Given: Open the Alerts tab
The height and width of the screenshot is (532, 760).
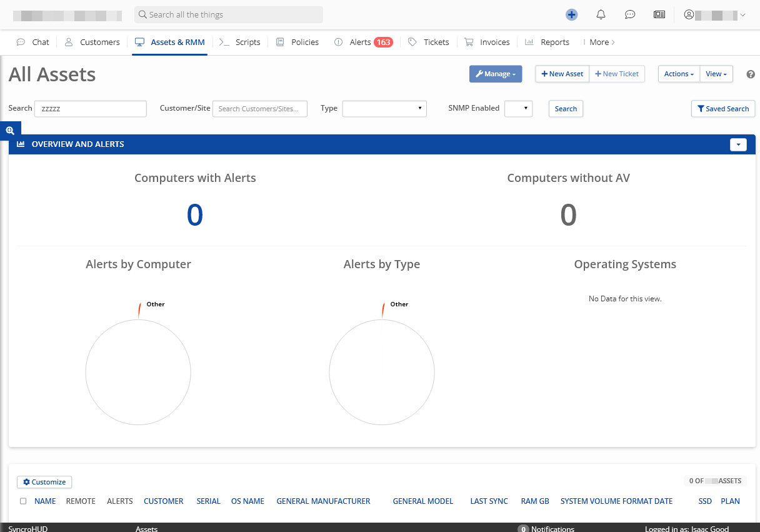Looking at the screenshot, I should tap(353, 42).
